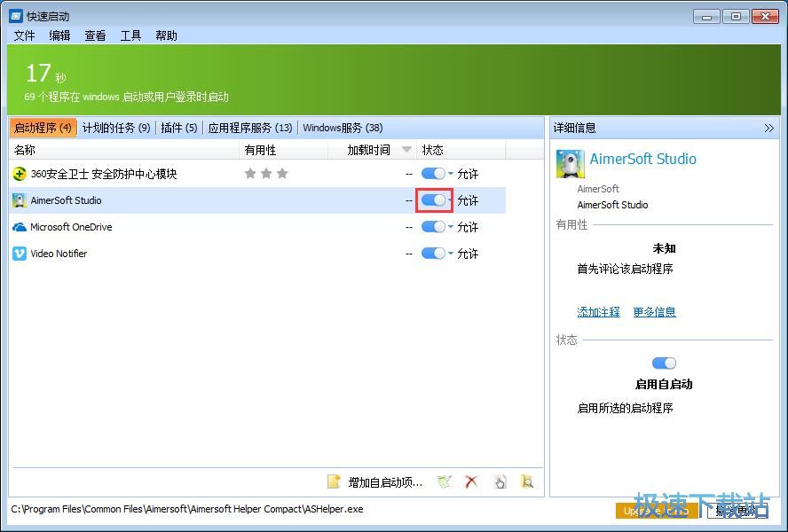Select the 360安全卫士 安全防护中心模块 row
Viewport: 788px width, 532px height.
(x=257, y=174)
